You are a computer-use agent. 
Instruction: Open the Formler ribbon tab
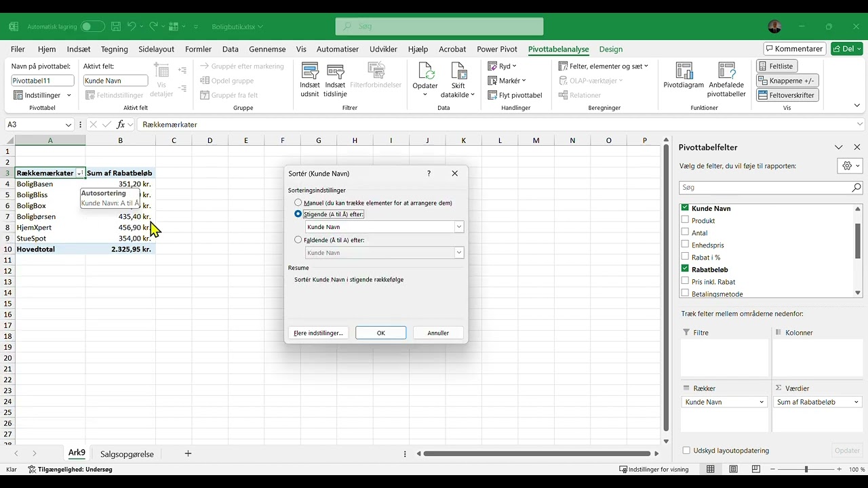[x=199, y=49]
